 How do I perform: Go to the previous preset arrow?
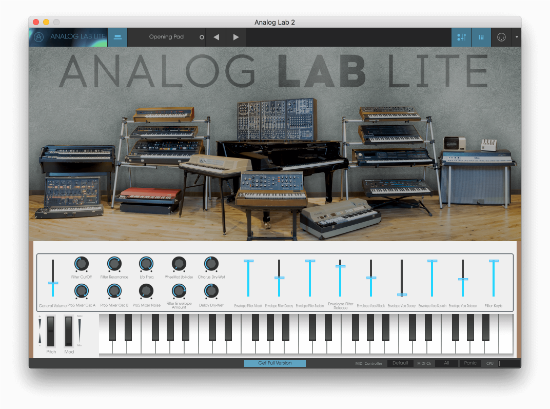216,37
